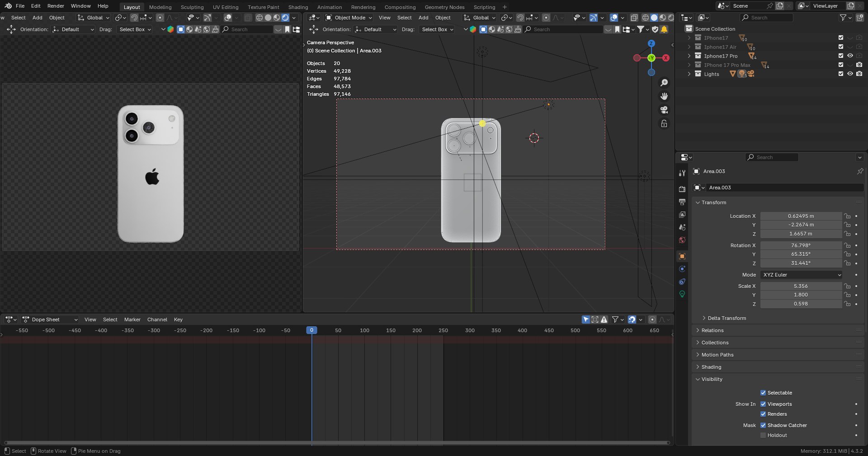Expand the Iphone17 Air collection in outliner
Viewport: 868px width, 456px height.
pyautogui.click(x=689, y=47)
